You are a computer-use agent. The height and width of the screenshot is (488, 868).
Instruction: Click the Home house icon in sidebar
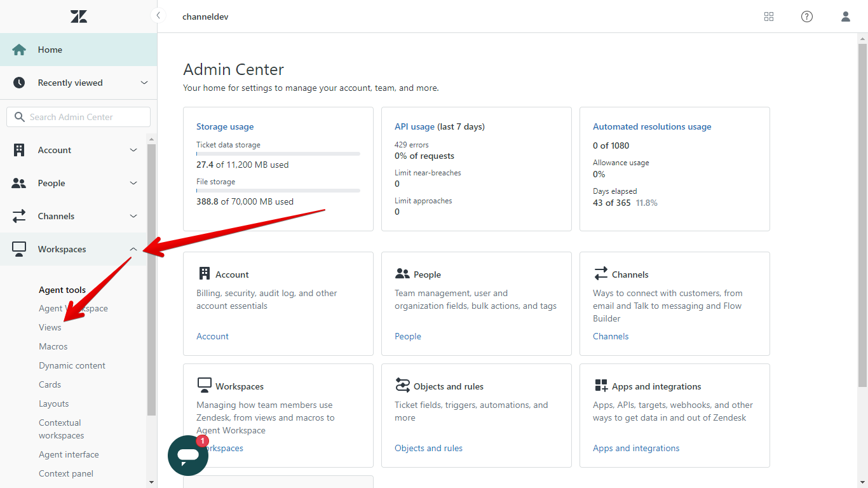point(19,50)
